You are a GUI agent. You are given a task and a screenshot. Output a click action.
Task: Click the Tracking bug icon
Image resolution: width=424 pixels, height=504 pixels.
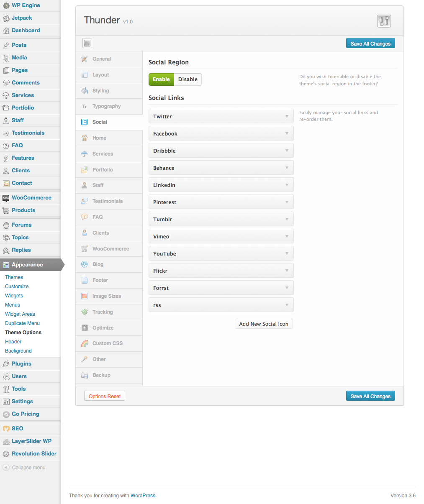point(85,312)
